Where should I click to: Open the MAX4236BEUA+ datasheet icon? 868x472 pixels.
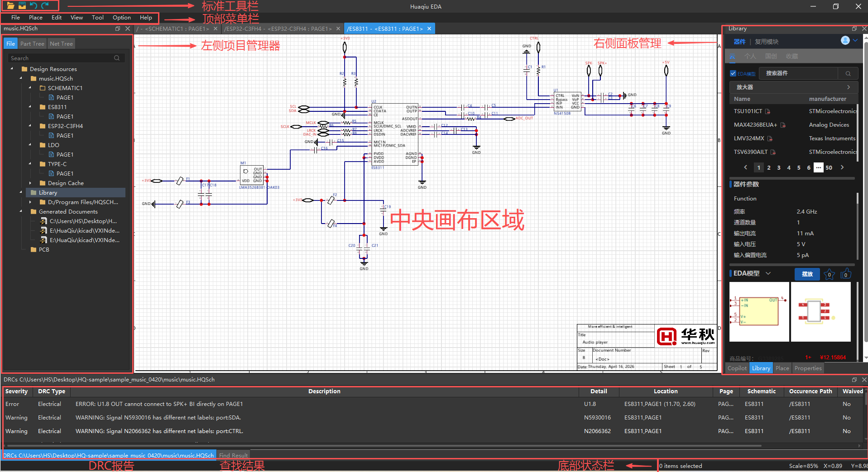(783, 125)
